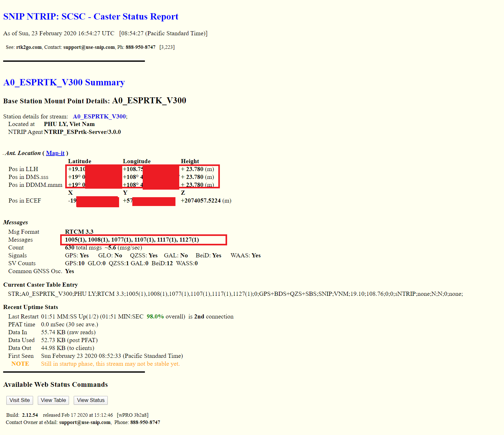Viewport: 504px width, 435px height.
Task: Click the Contact Owner email in footer
Action: [85, 422]
